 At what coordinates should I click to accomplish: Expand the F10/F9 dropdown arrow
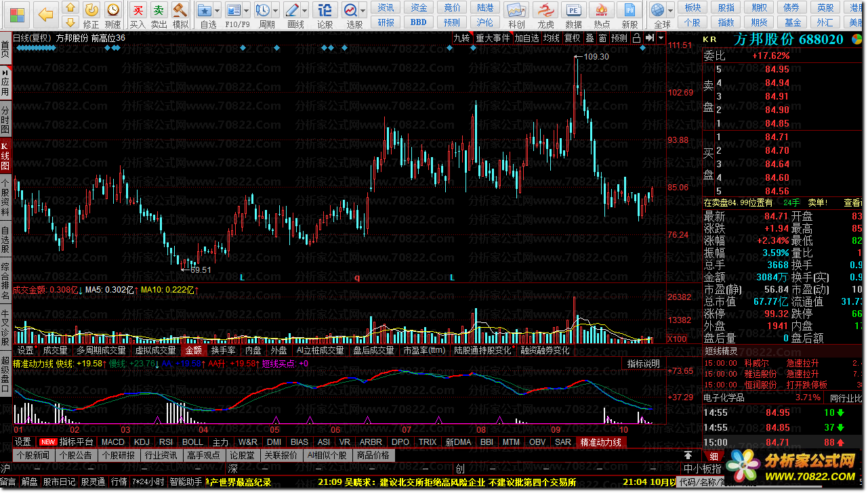point(247,12)
